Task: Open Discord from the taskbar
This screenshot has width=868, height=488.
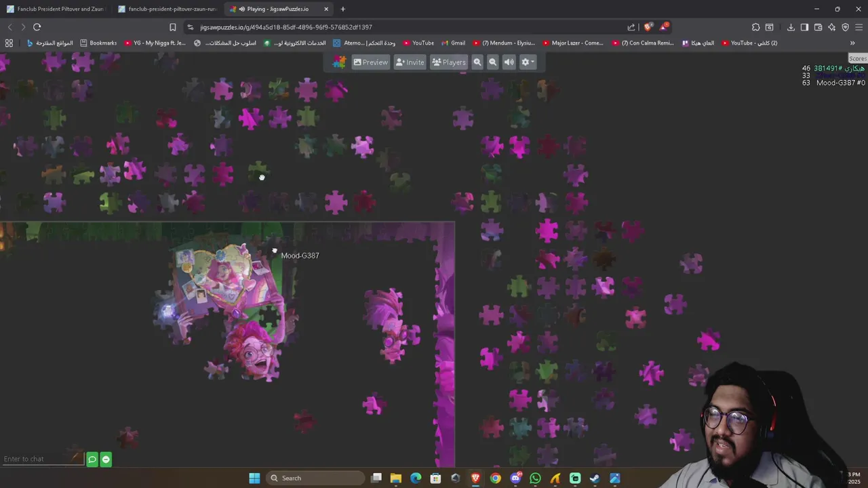Action: (515, 478)
